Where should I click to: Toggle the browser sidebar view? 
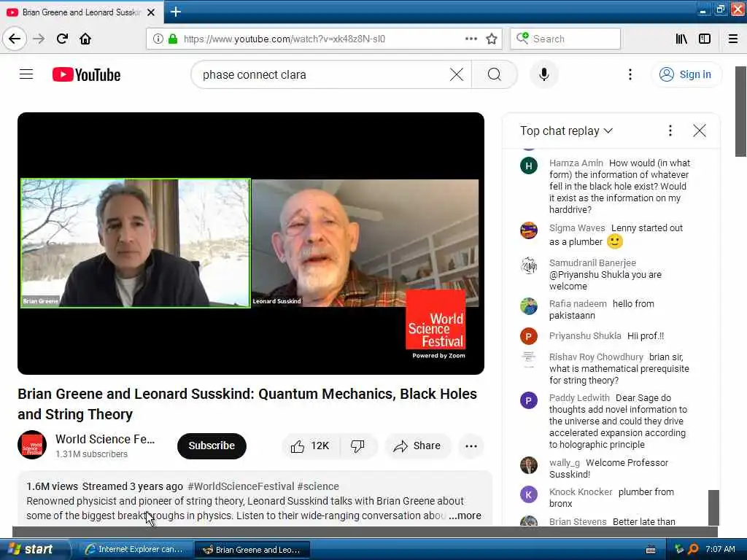(705, 39)
